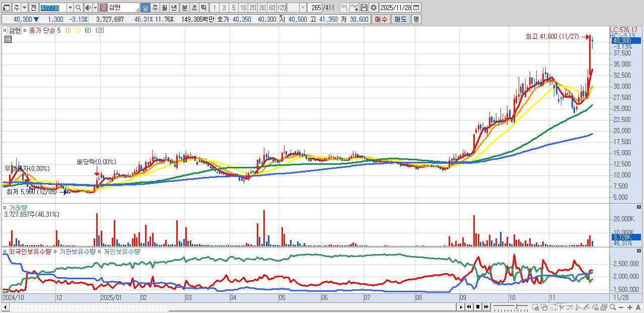644x313 pixels.
Task: Click the rewind button in bottom controls
Action: tap(469, 307)
